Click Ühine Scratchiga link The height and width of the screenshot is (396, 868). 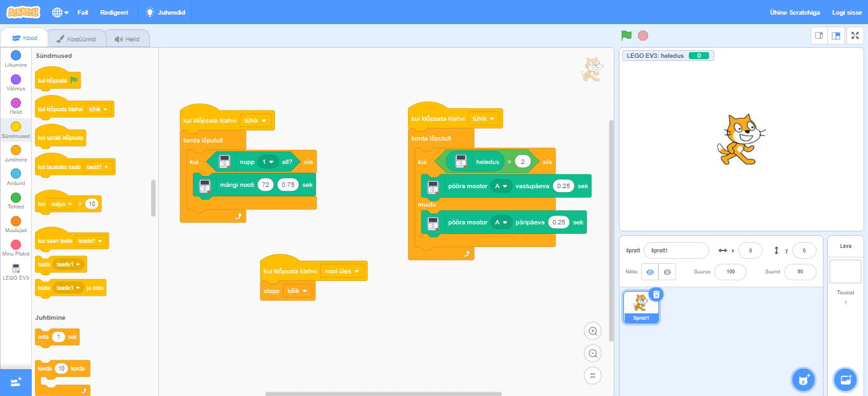795,12
